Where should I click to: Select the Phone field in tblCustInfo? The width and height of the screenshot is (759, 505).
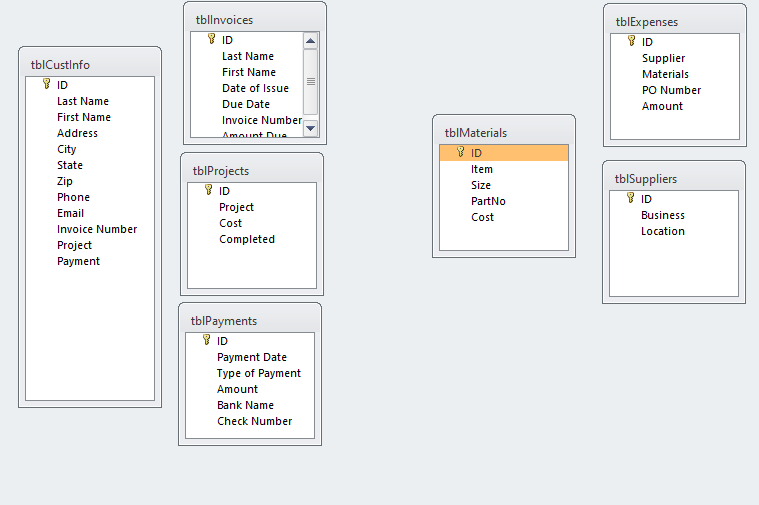[90, 197]
